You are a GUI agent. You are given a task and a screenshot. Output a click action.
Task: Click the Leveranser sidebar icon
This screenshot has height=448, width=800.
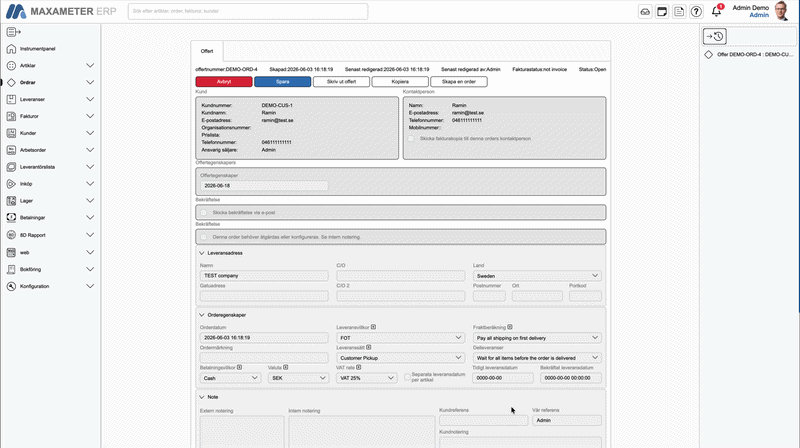[11, 99]
